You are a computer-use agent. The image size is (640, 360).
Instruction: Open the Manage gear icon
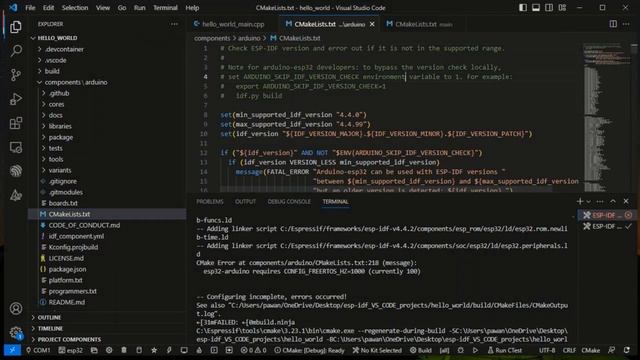16,333
